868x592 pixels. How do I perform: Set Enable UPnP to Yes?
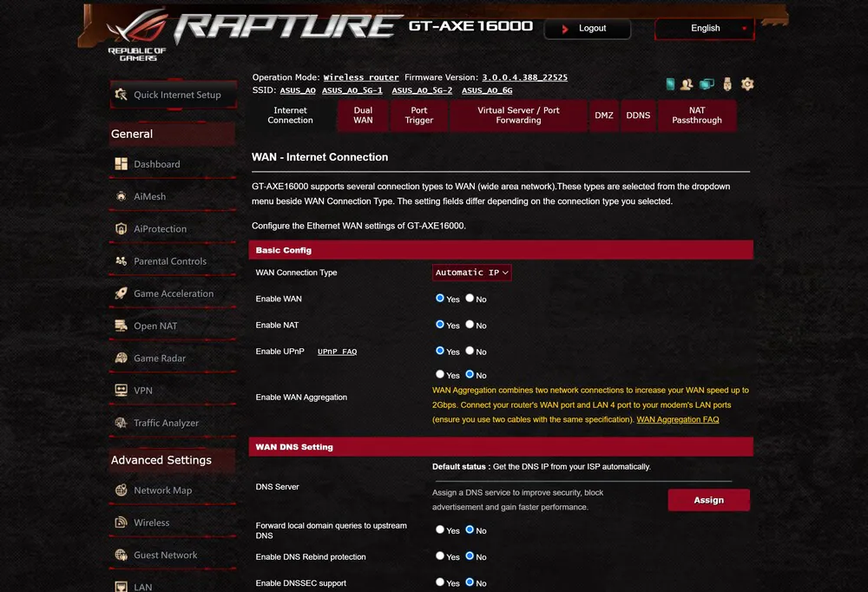[440, 351]
